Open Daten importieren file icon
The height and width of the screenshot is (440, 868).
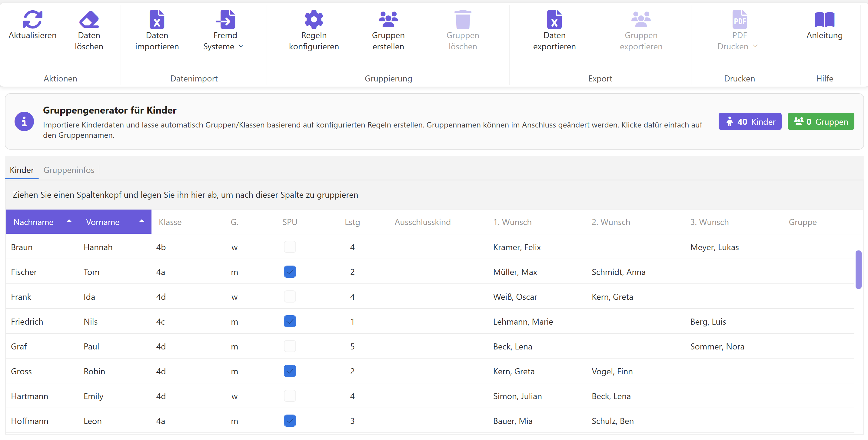point(157,19)
